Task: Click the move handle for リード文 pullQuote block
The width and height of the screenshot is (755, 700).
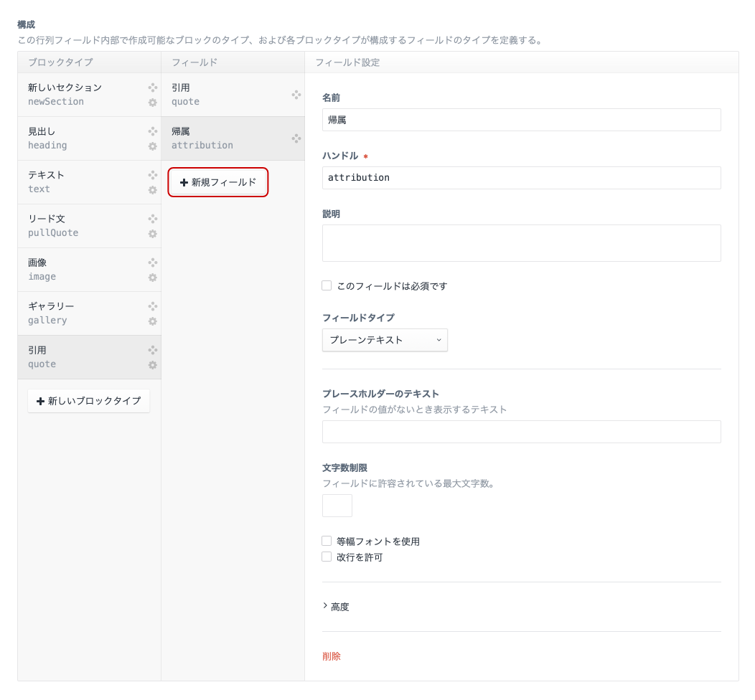Action: click(152, 219)
